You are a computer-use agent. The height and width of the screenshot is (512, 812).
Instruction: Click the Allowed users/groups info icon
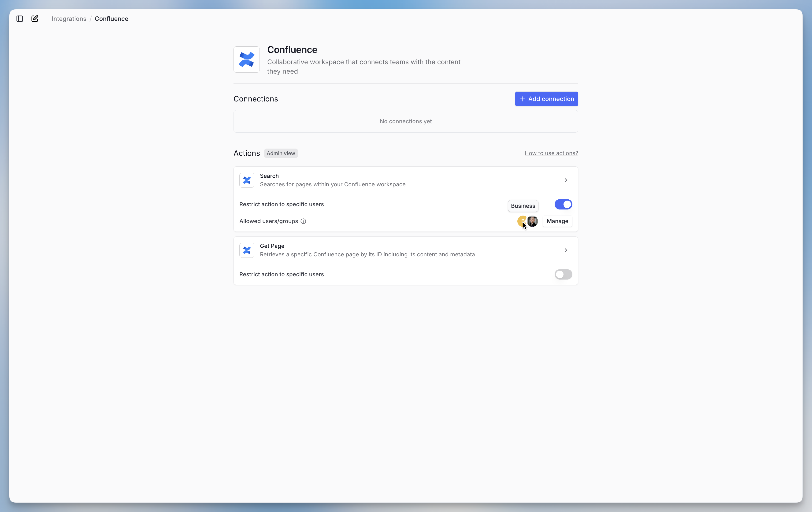(x=303, y=221)
